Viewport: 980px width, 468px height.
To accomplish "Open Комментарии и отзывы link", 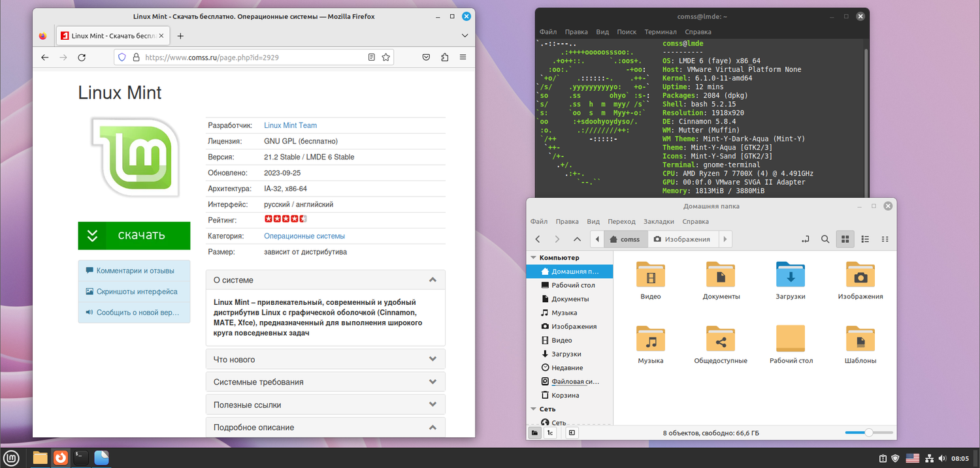I will (x=134, y=271).
